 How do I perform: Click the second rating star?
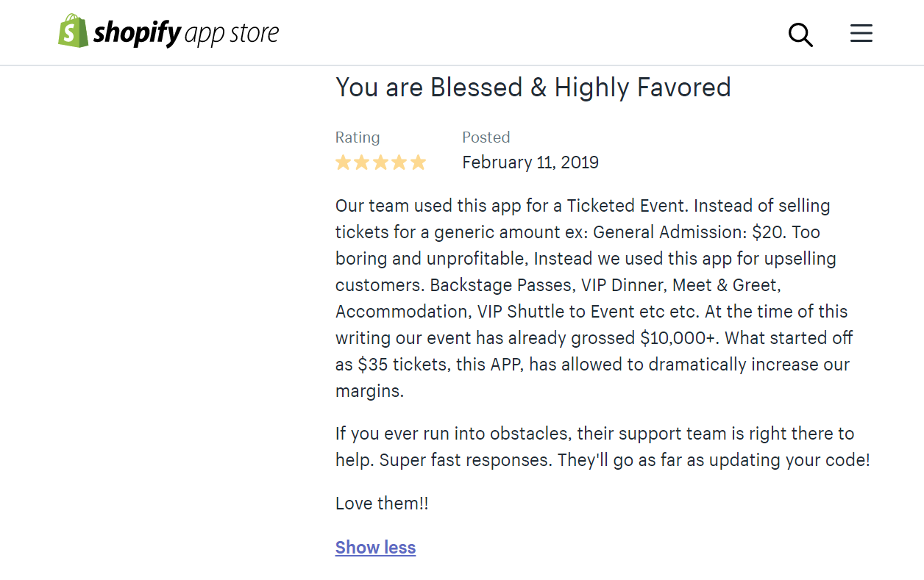pyautogui.click(x=362, y=162)
